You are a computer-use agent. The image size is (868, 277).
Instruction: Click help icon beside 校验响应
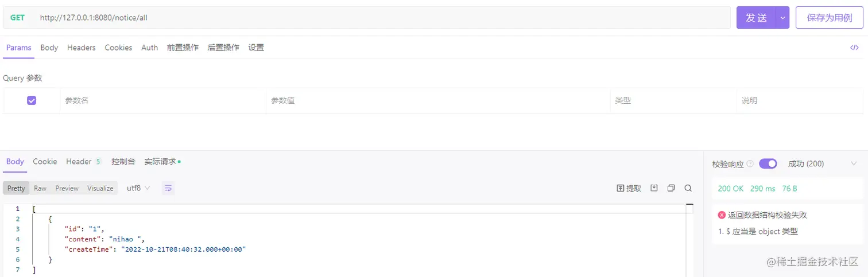pos(750,164)
